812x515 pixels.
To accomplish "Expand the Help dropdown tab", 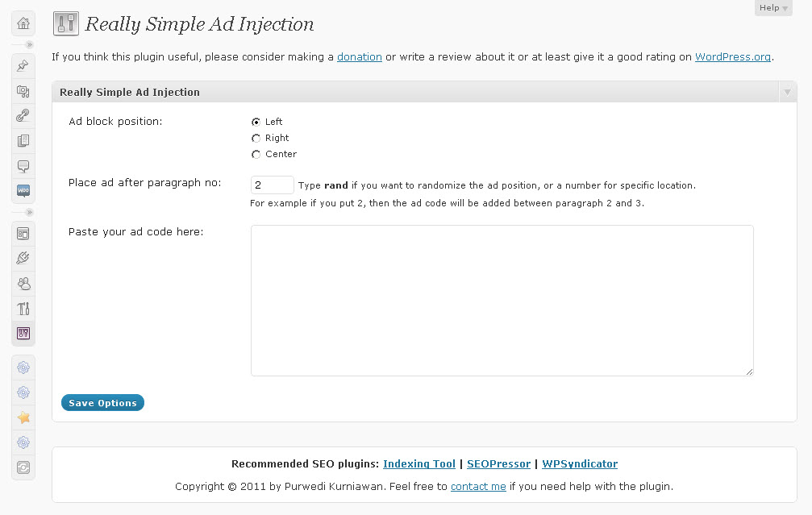I will pyautogui.click(x=773, y=8).
